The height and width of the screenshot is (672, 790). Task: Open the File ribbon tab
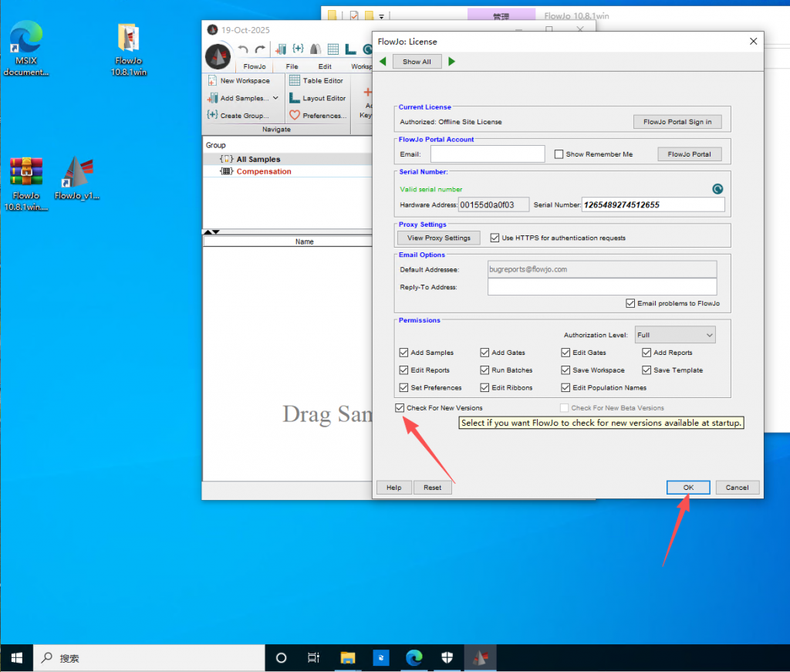click(292, 66)
